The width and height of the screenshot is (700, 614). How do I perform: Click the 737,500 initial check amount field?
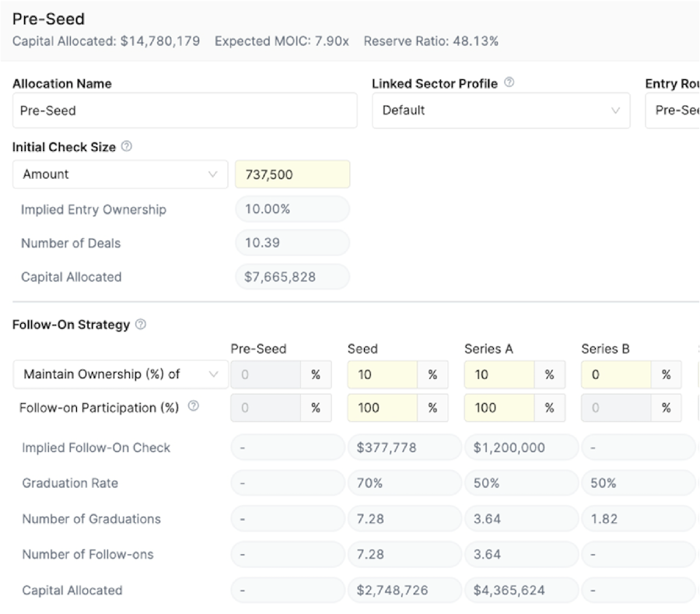[292, 174]
